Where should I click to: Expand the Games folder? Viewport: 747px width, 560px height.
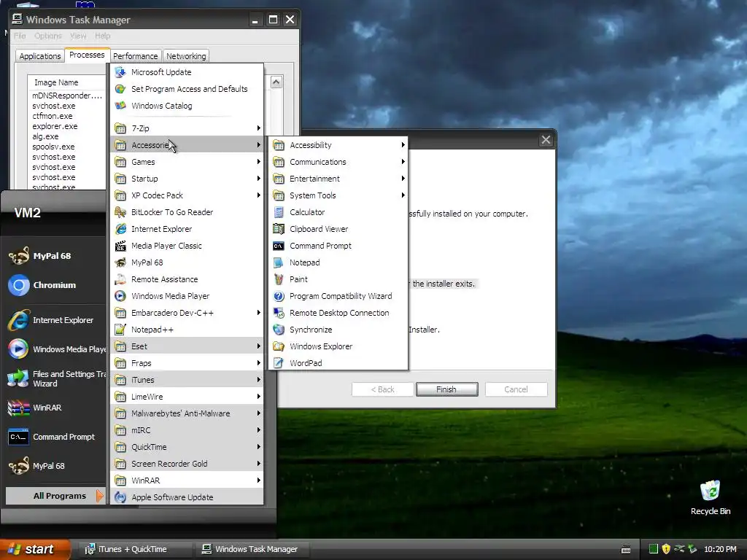(x=187, y=162)
